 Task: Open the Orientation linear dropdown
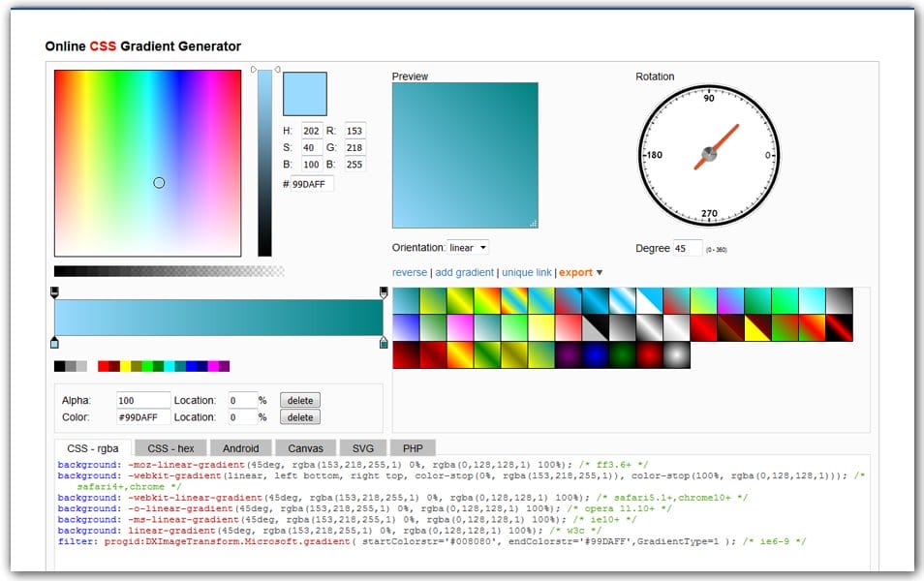click(469, 248)
